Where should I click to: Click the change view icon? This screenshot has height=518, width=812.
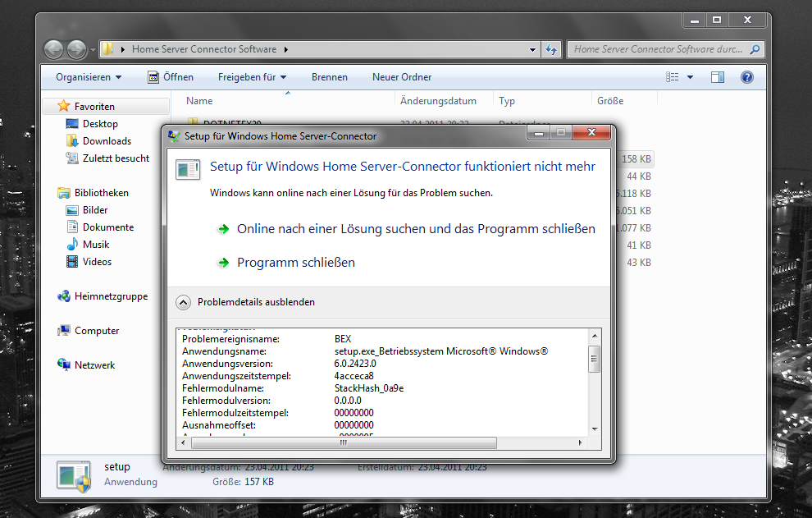click(x=673, y=77)
